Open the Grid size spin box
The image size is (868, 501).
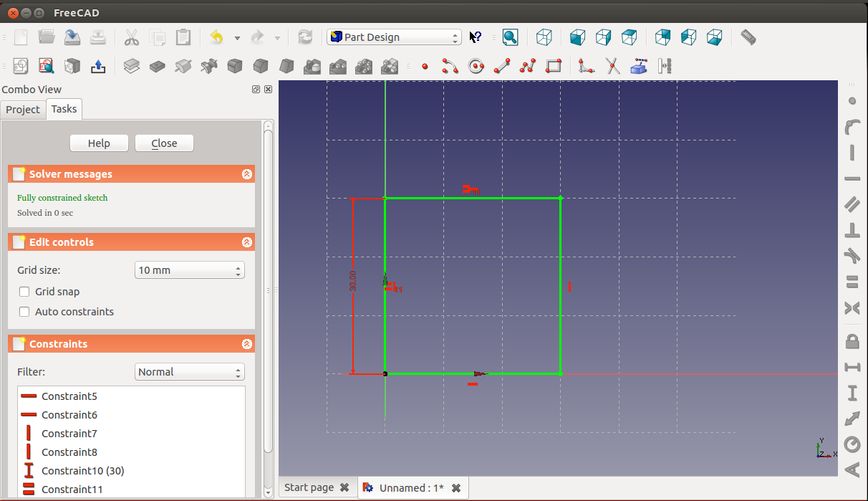[189, 270]
